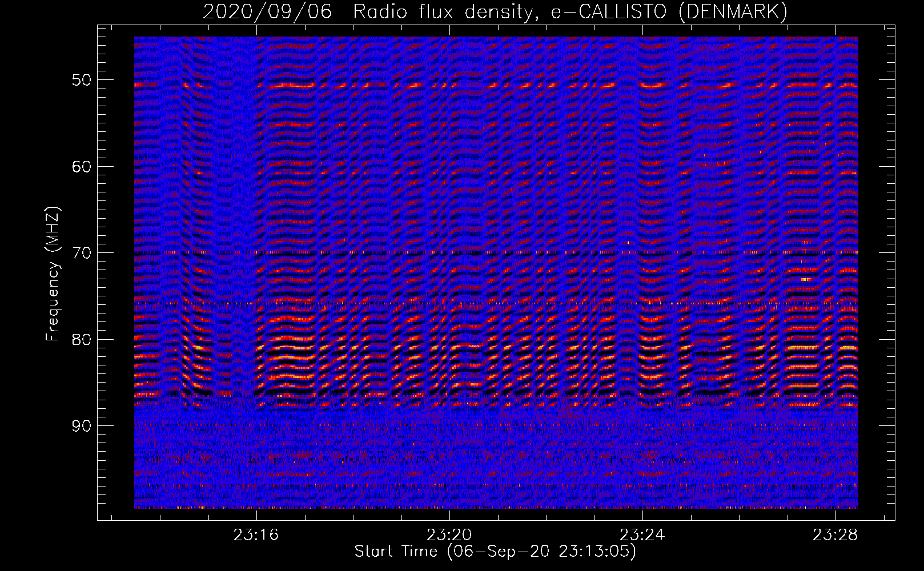This screenshot has width=924, height=571.
Task: Select the 23:28 time tick label
Action: point(835,535)
